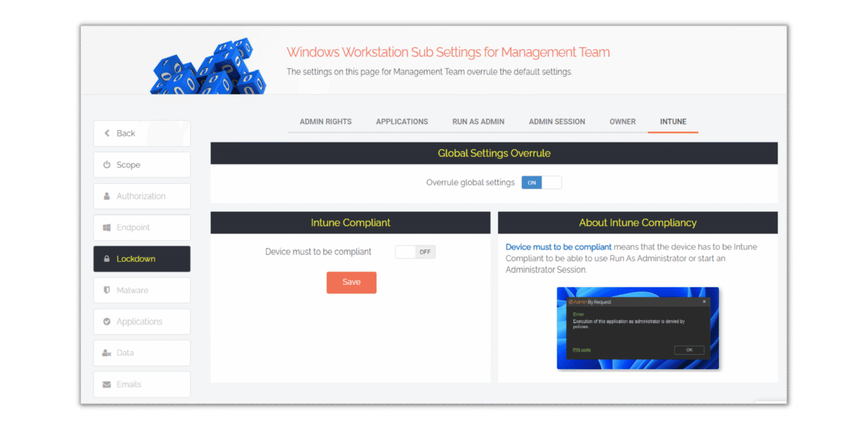Select the Admin Session tab
The width and height of the screenshot is (868, 430).
557,122
